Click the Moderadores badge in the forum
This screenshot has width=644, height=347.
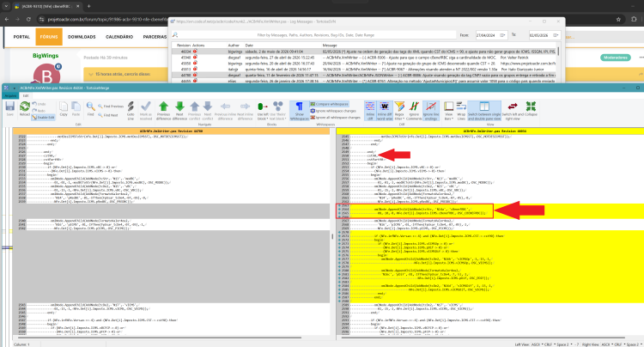coord(616,58)
